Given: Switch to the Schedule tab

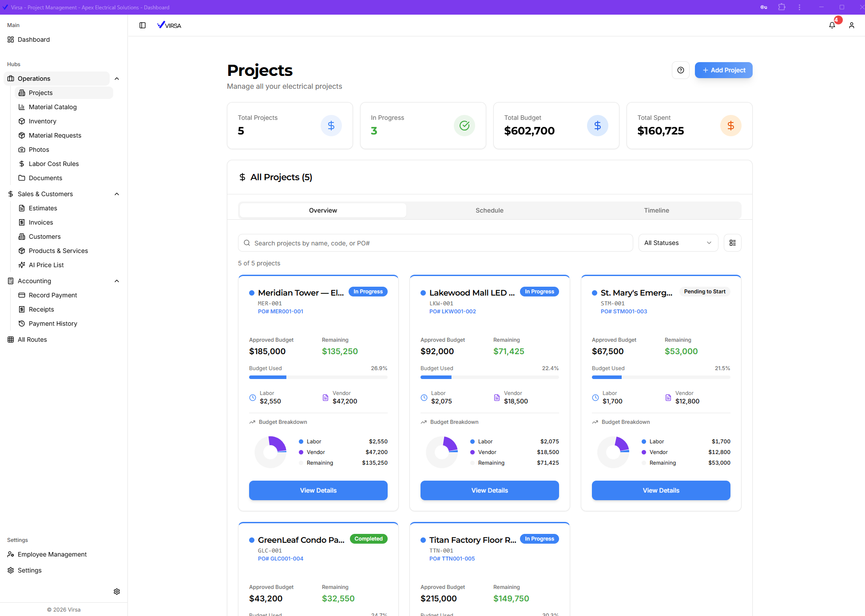Looking at the screenshot, I should coord(489,210).
